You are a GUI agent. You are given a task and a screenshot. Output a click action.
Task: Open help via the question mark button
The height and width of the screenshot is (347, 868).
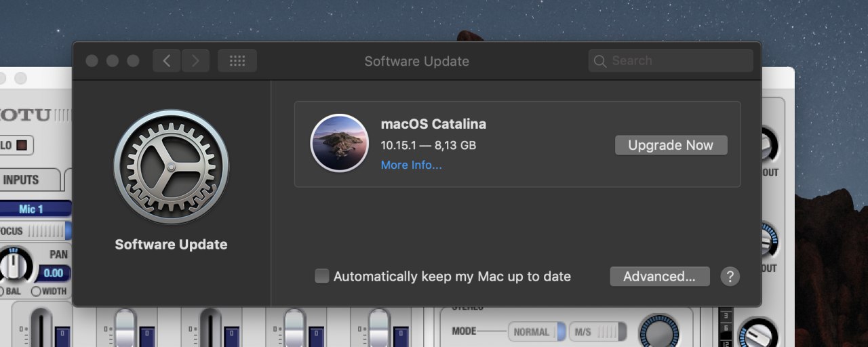click(730, 277)
